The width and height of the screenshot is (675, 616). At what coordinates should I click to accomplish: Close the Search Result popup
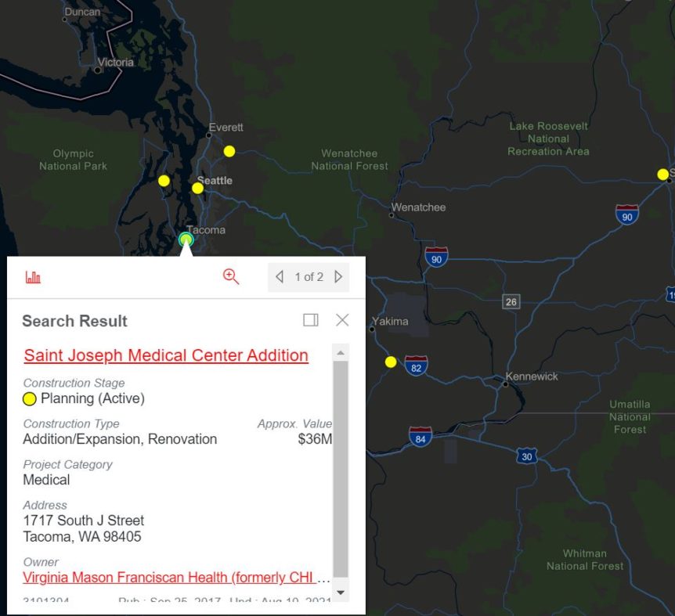click(x=341, y=319)
